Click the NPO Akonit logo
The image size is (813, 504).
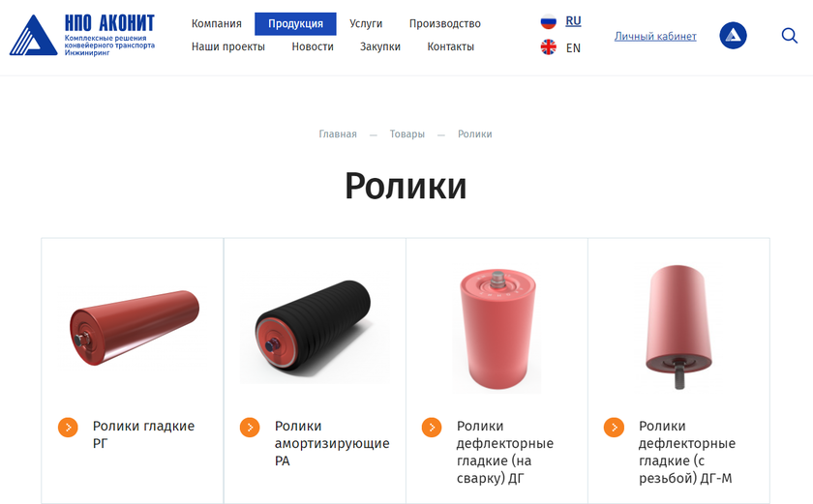82,35
